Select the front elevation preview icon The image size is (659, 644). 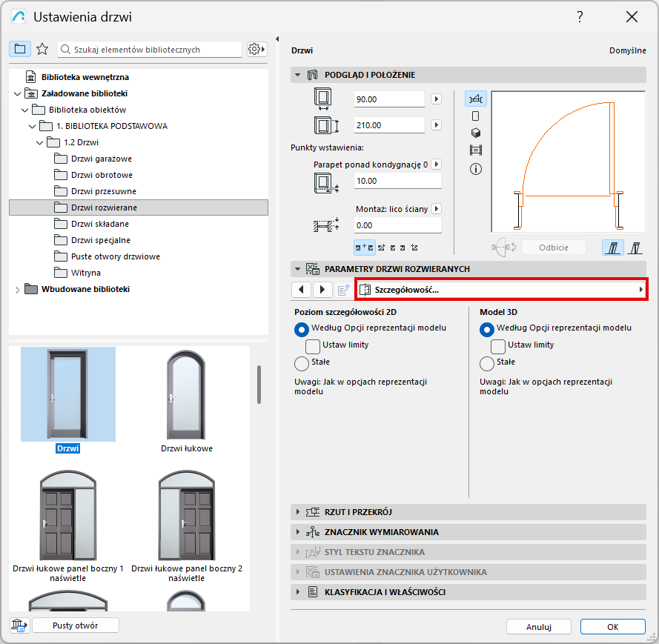(x=475, y=116)
